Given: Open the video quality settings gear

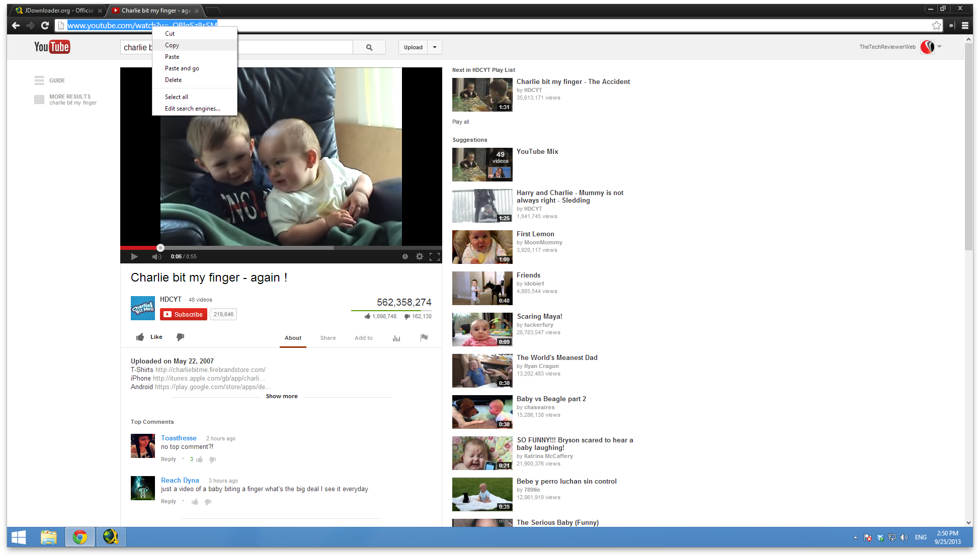Looking at the screenshot, I should [x=419, y=256].
